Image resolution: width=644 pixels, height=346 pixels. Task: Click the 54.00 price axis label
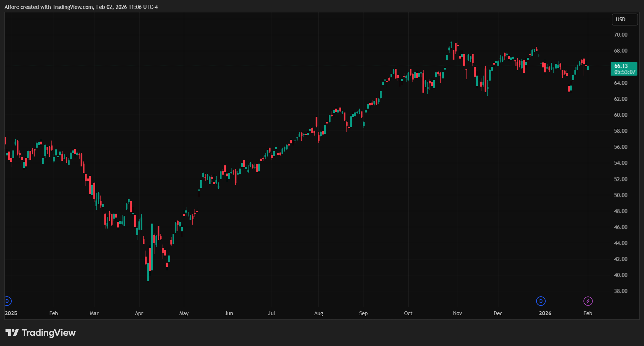point(621,163)
